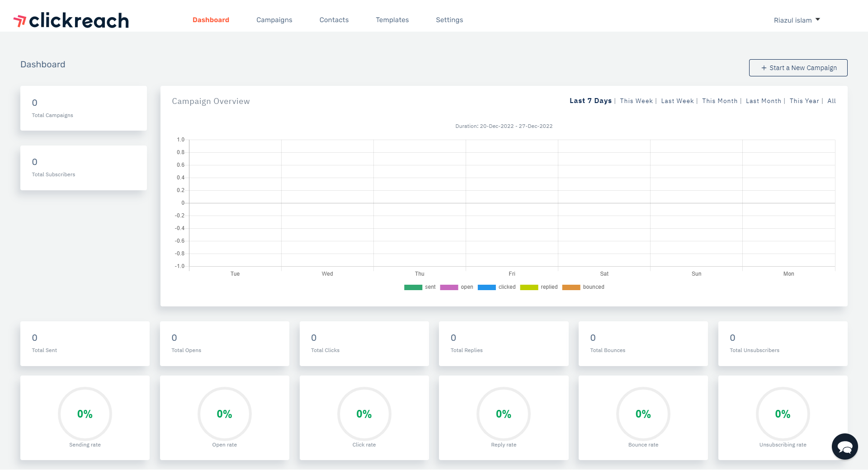
Task: Select the All time range filter
Action: [x=831, y=101]
